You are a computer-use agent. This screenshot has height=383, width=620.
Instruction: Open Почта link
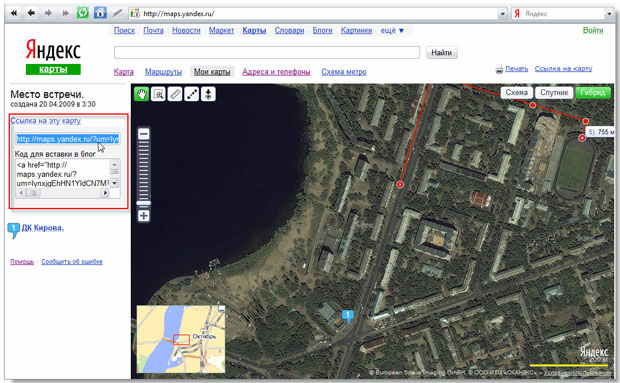pos(153,30)
